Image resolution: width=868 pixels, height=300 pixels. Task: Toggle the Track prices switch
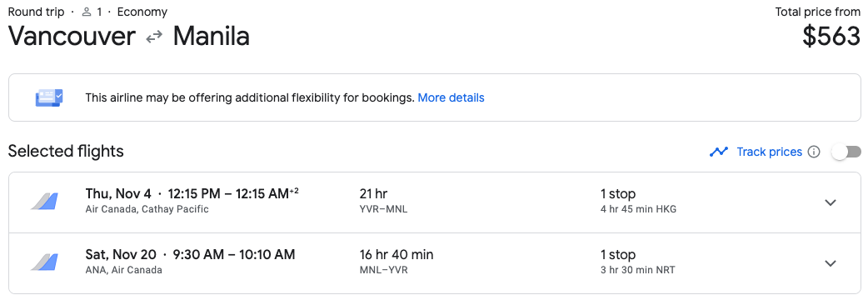point(846,152)
